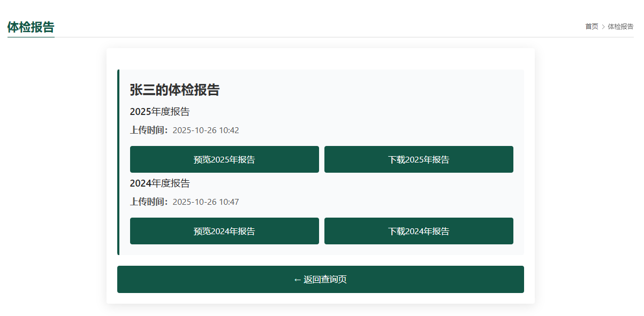
Task: Click the underline beneath the page title
Action: 31,37
